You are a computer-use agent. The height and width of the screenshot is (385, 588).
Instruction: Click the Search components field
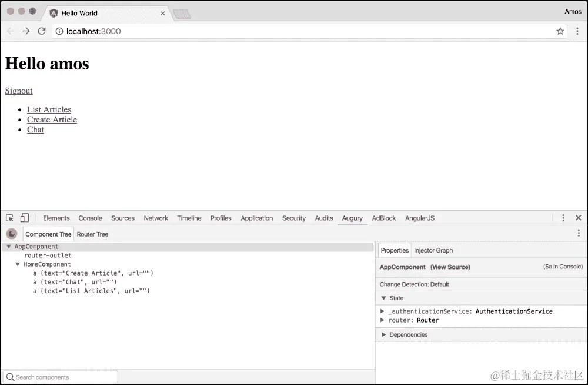pyautogui.click(x=61, y=377)
